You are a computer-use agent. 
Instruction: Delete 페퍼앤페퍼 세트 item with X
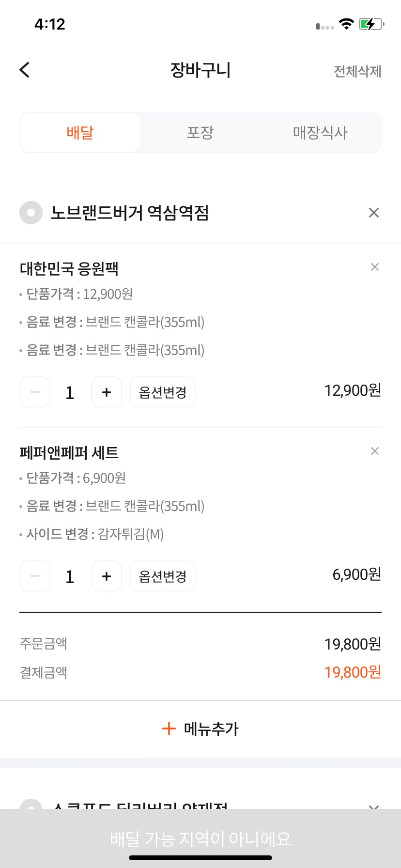pyautogui.click(x=374, y=451)
